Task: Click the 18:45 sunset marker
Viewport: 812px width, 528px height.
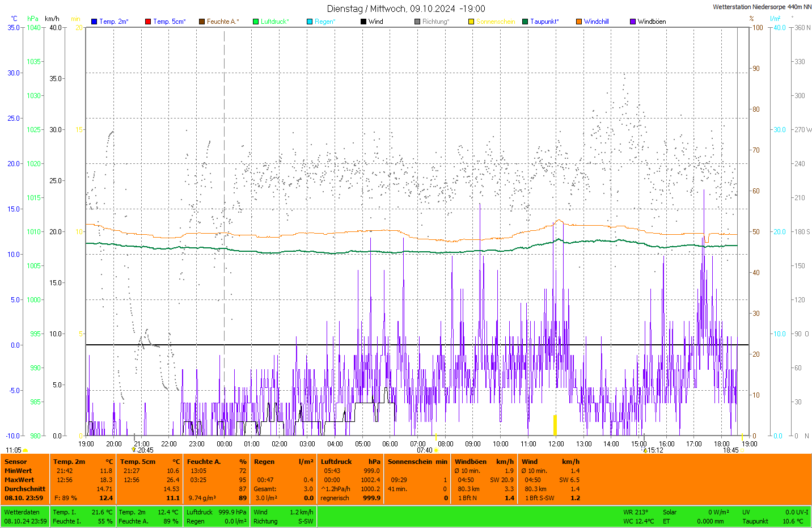Action: pyautogui.click(x=730, y=450)
